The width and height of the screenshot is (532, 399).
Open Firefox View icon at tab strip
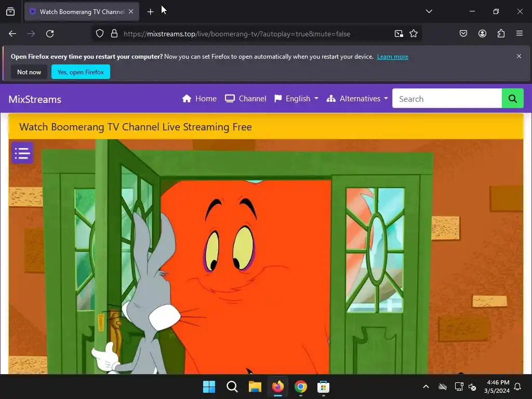tap(10, 12)
